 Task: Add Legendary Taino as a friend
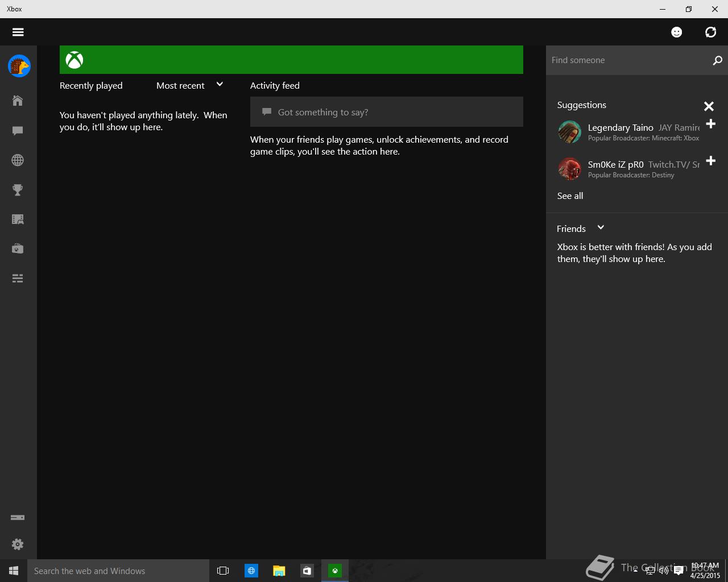coord(711,124)
